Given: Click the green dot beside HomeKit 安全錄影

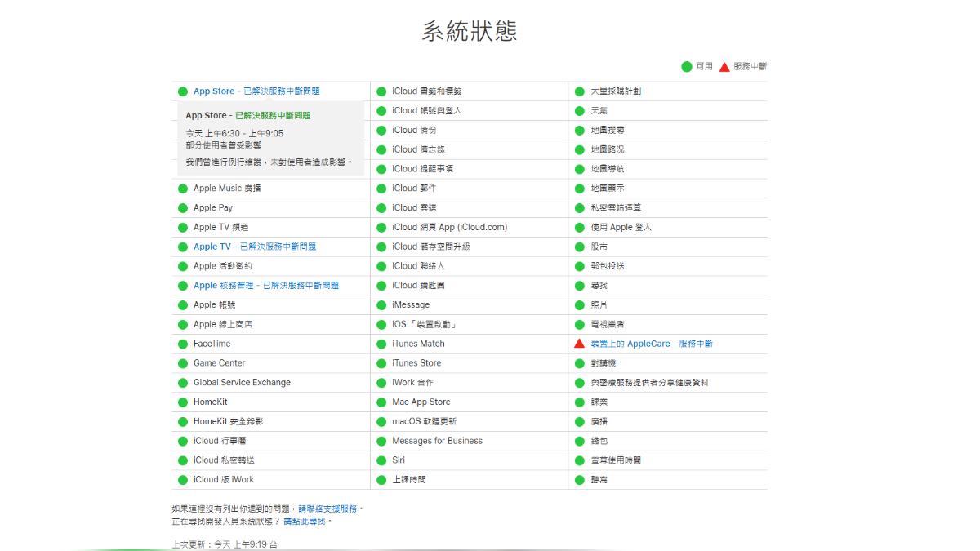Looking at the screenshot, I should click(x=183, y=422).
